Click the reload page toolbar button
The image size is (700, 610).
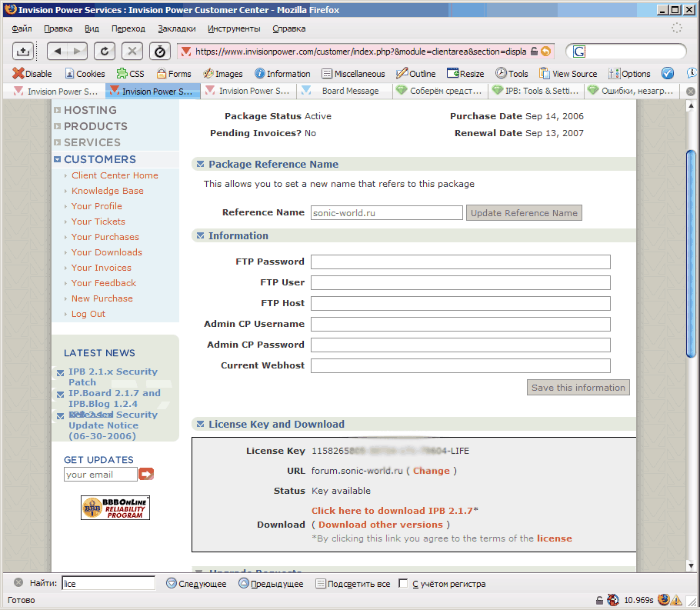(x=104, y=51)
